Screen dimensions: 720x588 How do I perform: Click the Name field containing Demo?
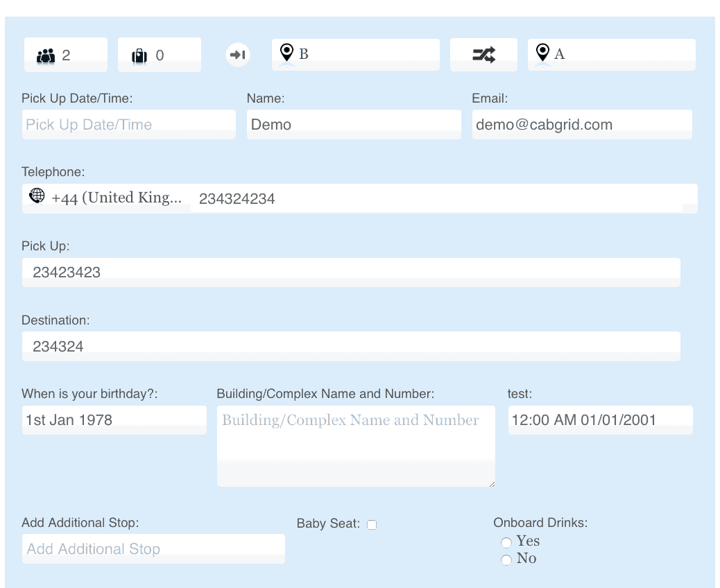point(354,124)
